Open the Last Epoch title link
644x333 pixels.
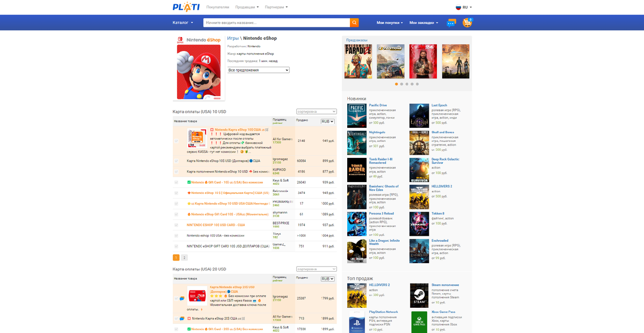point(439,105)
